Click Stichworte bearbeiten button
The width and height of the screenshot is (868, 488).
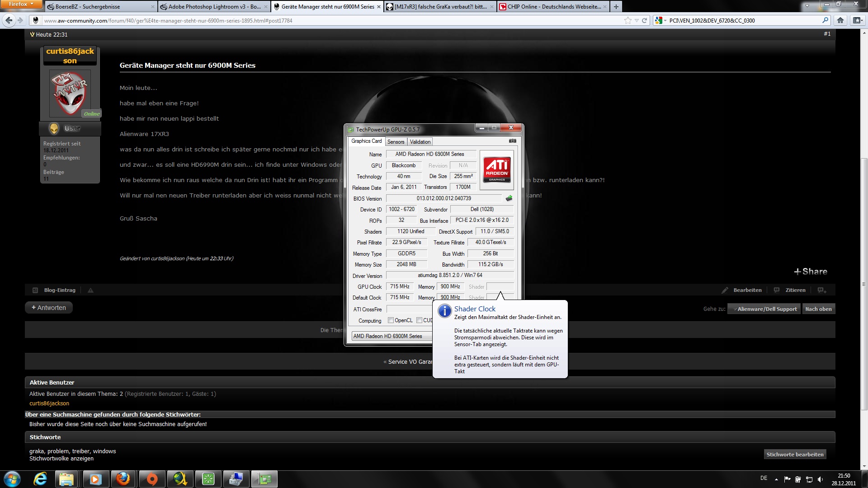[x=795, y=455]
